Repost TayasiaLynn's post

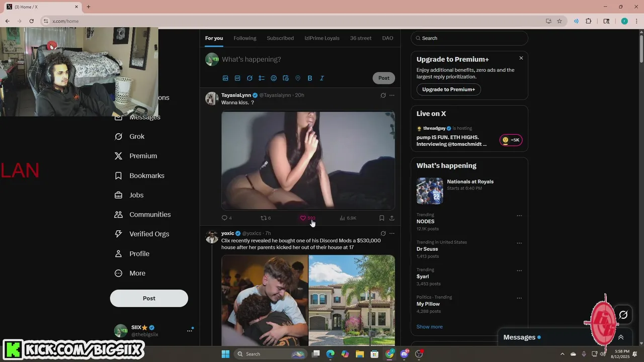[x=265, y=218]
